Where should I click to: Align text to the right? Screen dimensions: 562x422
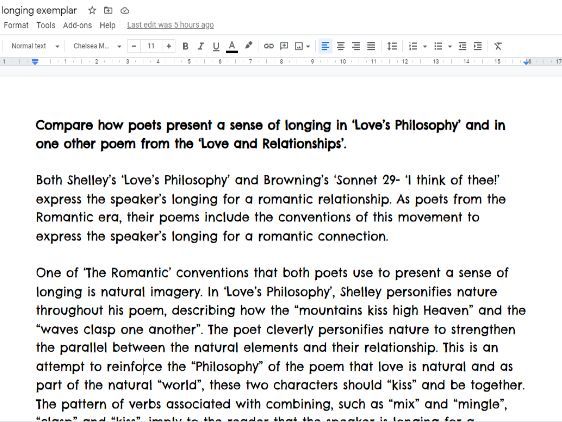point(356,46)
